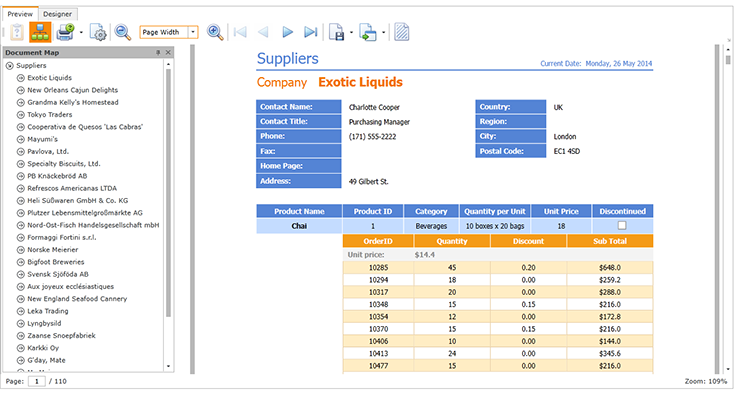Click the Page Width zoom text box
The width and height of the screenshot is (734, 397).
click(164, 32)
